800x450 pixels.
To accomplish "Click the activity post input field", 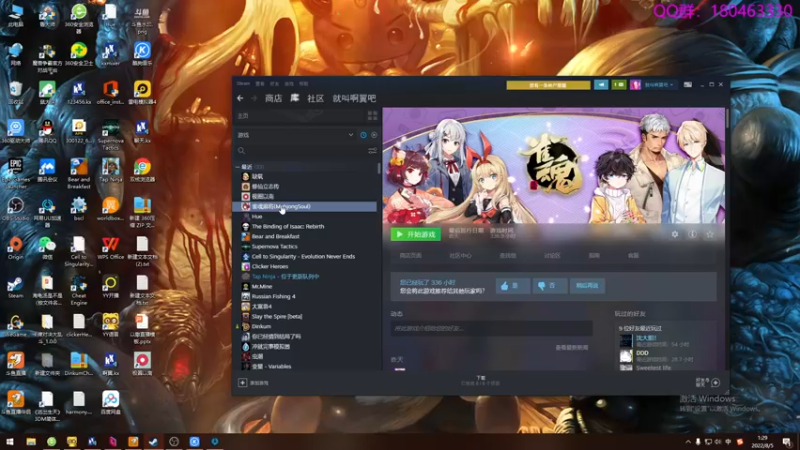I will coord(492,328).
